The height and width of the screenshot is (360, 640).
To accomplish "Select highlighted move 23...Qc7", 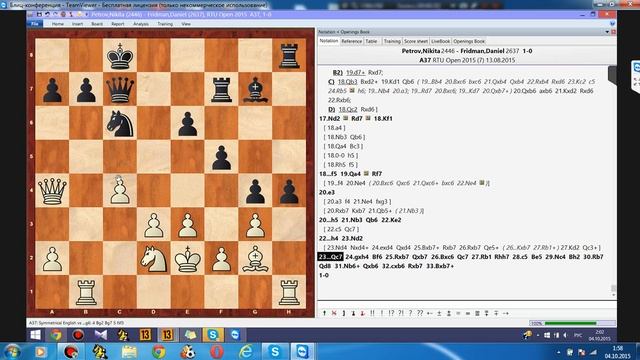I will 330,257.
